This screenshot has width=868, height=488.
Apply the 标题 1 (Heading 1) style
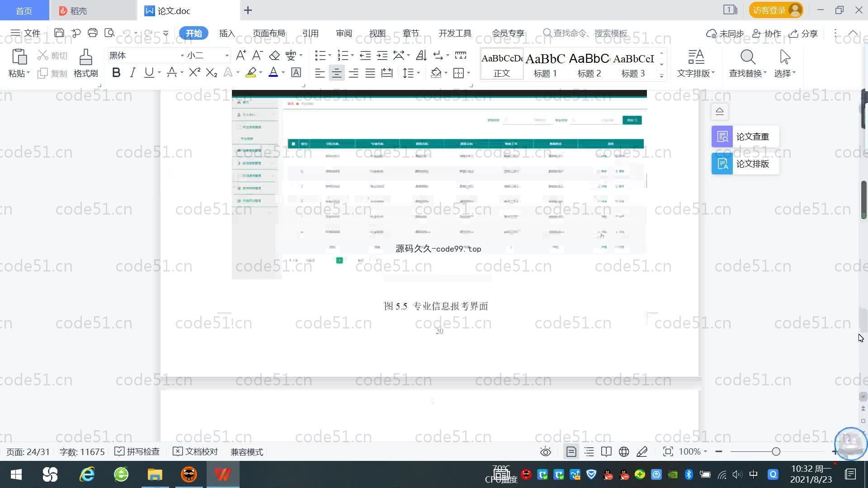coord(545,65)
